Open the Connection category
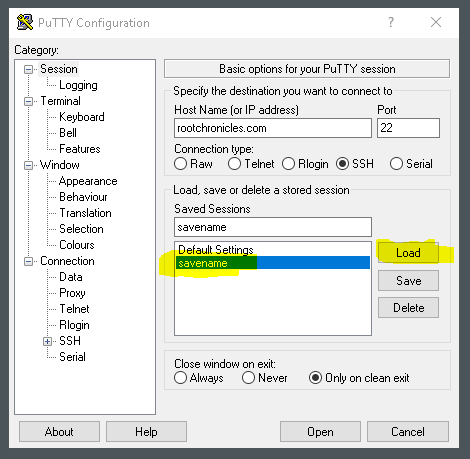Viewport: 470px width, 459px height. pos(67,261)
